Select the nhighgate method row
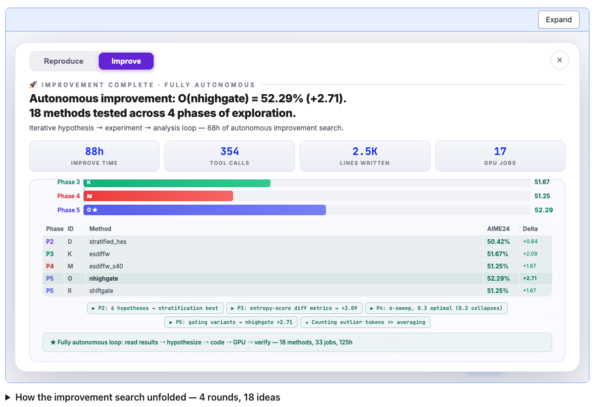 297,278
